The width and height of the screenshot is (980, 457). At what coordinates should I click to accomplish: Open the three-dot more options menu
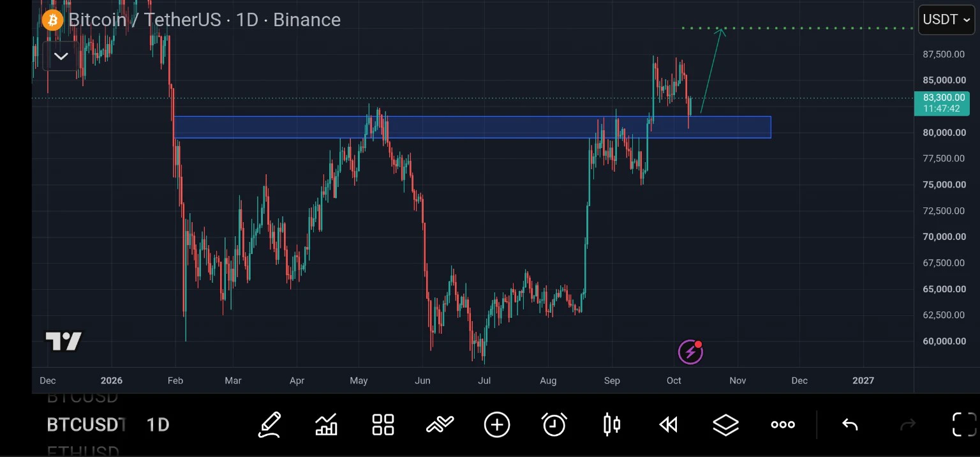click(783, 424)
